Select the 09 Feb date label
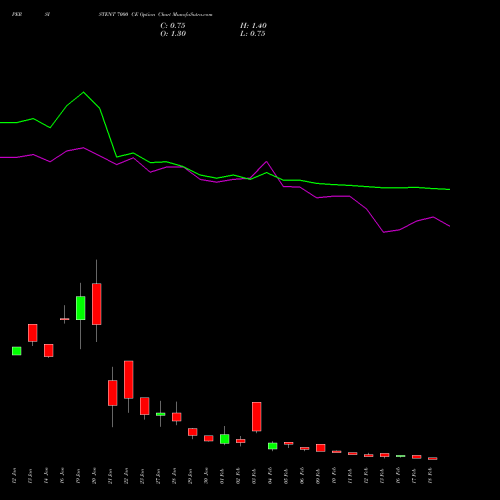 point(318,476)
